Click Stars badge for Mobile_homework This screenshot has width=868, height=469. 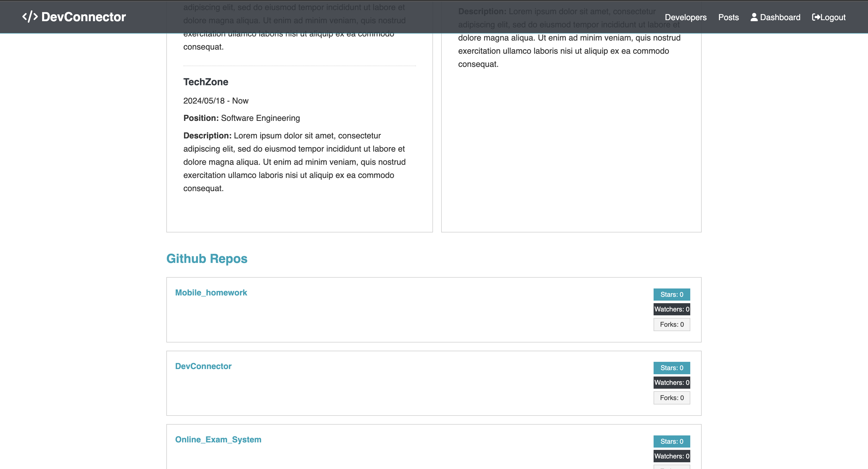point(672,294)
